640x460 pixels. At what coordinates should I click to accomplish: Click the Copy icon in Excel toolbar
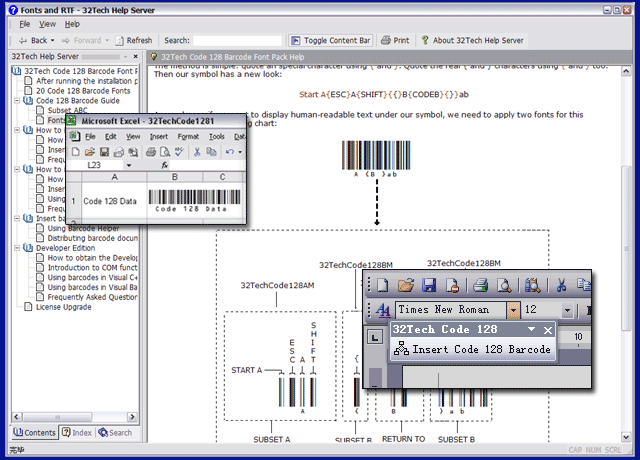(x=211, y=152)
